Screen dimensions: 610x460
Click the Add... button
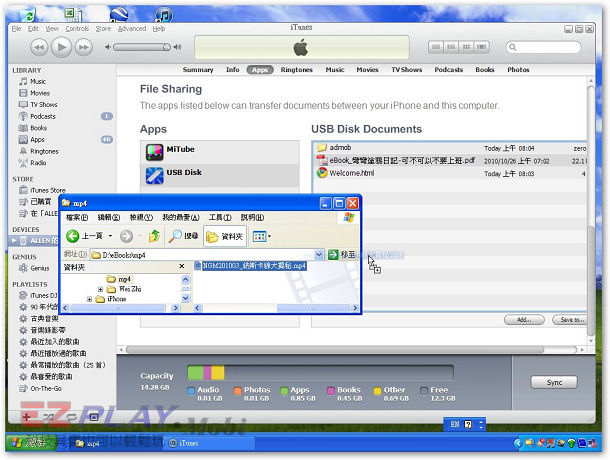pos(524,320)
